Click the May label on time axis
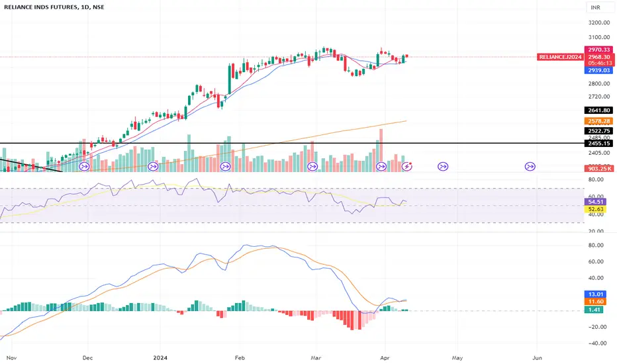This screenshot has width=617, height=364. (457, 357)
